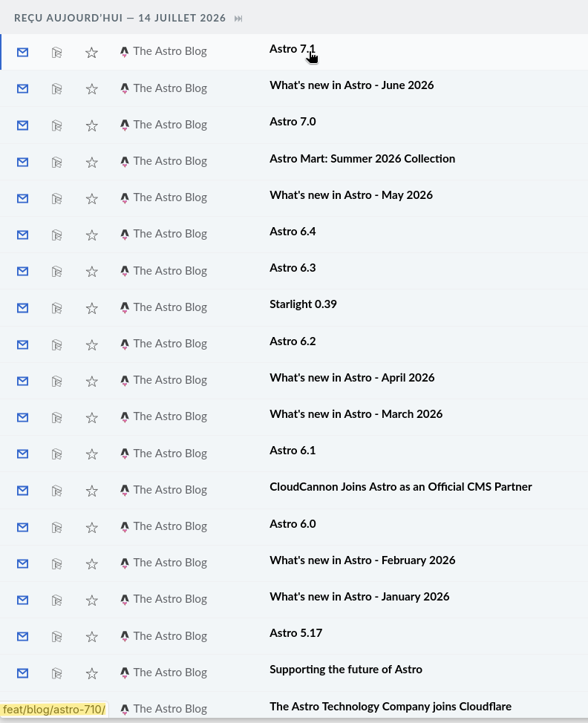Mark Astro 6.2 as read via envelope icon
The width and height of the screenshot is (588, 723).
coord(22,344)
